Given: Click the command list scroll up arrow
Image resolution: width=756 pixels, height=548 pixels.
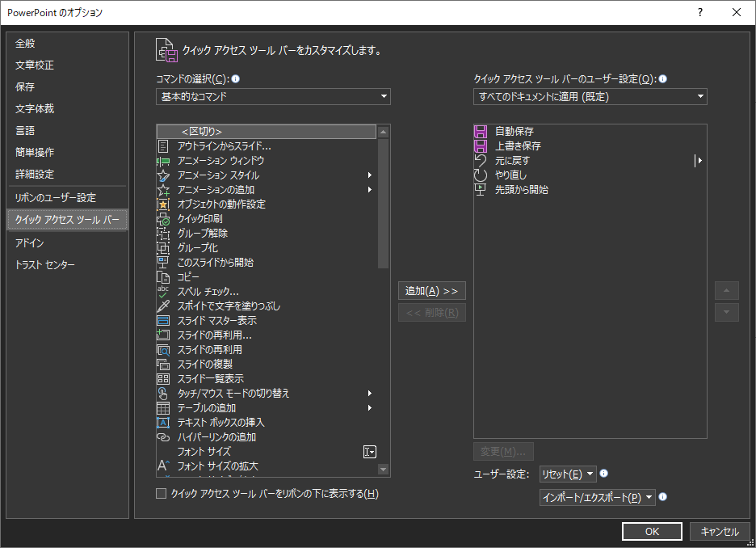Looking at the screenshot, I should tap(384, 133).
